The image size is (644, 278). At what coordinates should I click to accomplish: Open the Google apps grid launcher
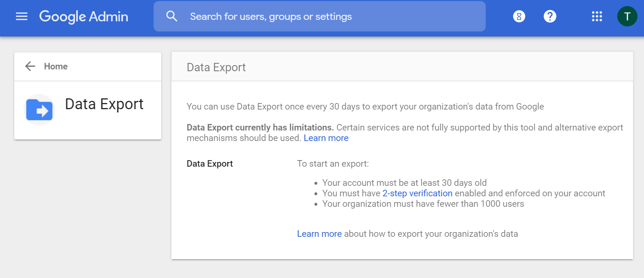(x=597, y=16)
